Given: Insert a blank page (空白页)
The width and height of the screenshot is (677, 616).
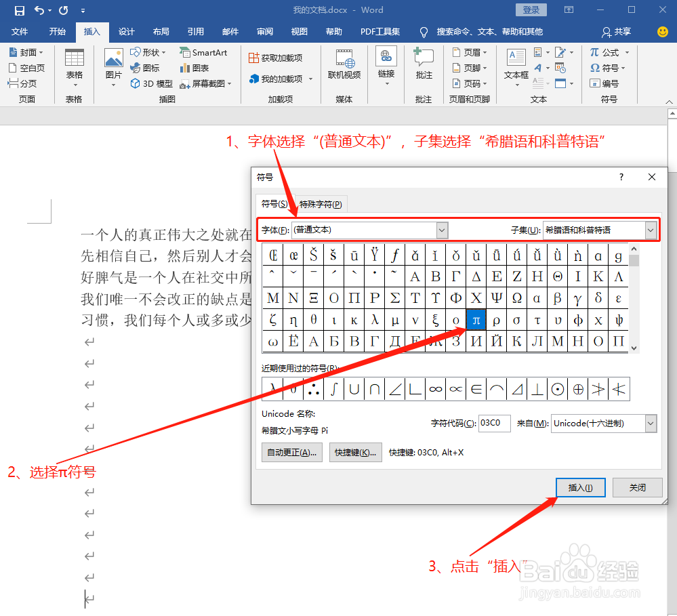Looking at the screenshot, I should [27, 68].
